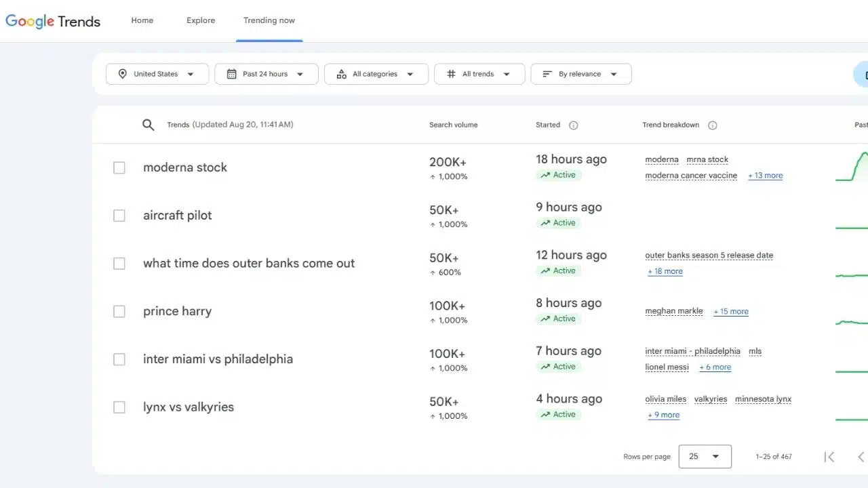
Task: Click the Active badge for prince harry
Action: (x=558, y=319)
